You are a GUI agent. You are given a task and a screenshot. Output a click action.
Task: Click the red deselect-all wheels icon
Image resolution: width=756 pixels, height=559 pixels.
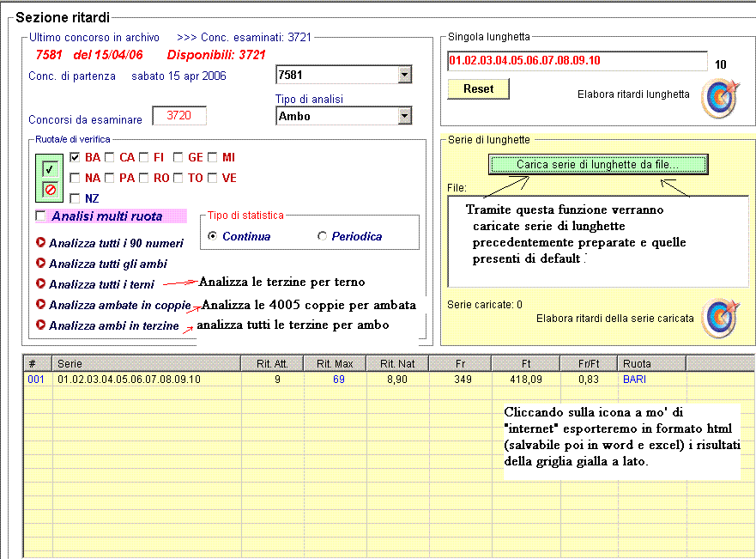(x=50, y=189)
